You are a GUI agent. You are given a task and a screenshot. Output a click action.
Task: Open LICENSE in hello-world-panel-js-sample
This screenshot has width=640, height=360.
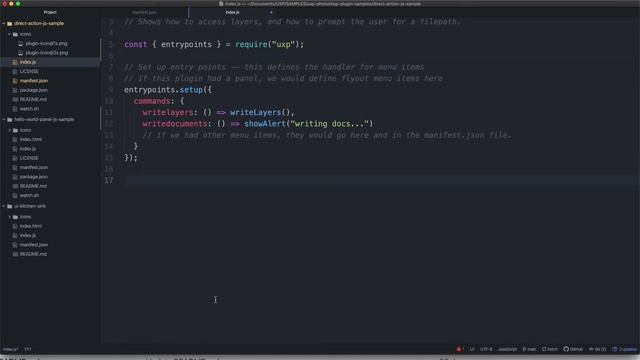point(29,158)
